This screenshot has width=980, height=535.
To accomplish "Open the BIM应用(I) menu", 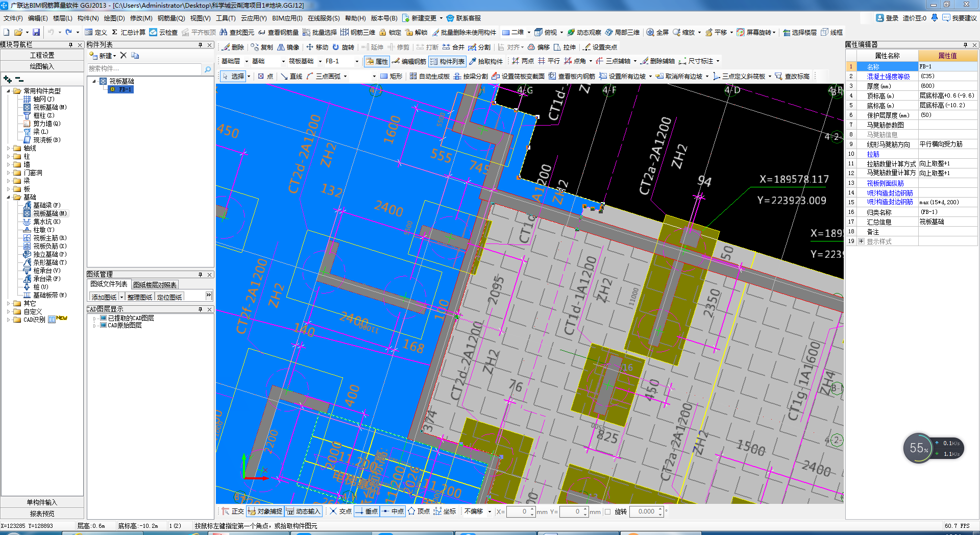I will (287, 18).
